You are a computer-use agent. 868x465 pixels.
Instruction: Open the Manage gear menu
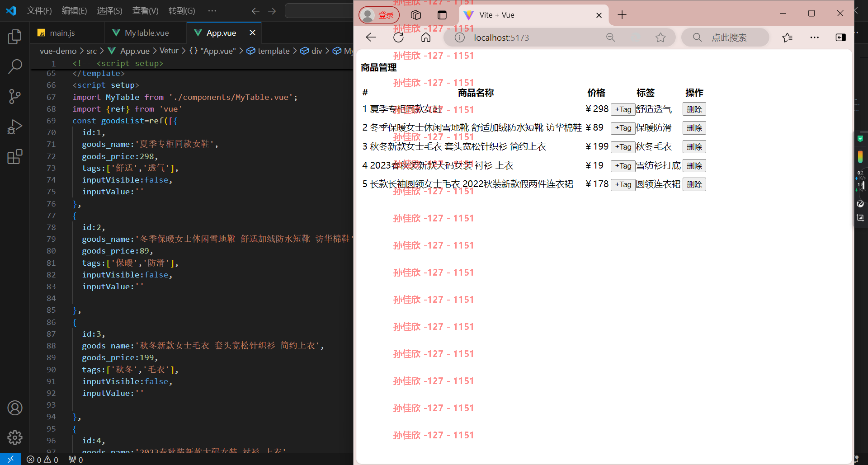tap(14, 437)
